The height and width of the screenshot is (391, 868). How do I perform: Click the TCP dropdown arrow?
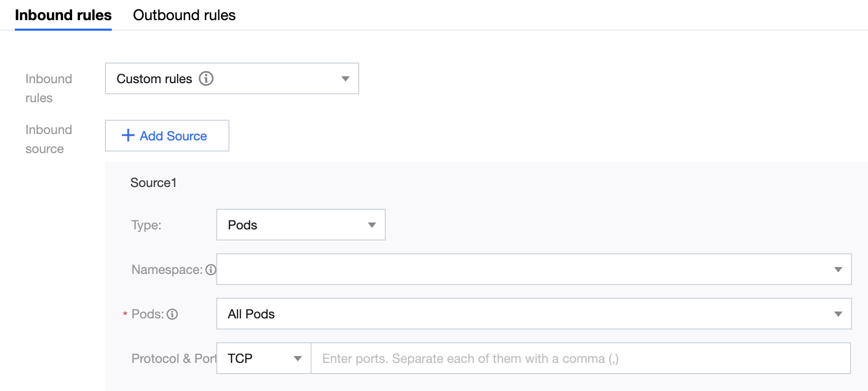[298, 359]
